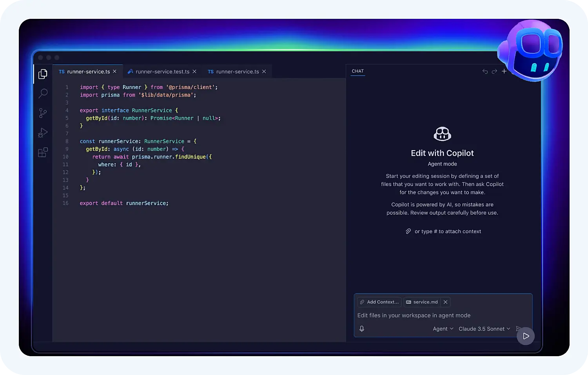Activate voice input with the microphone icon
Image resolution: width=588 pixels, height=375 pixels.
click(x=361, y=329)
